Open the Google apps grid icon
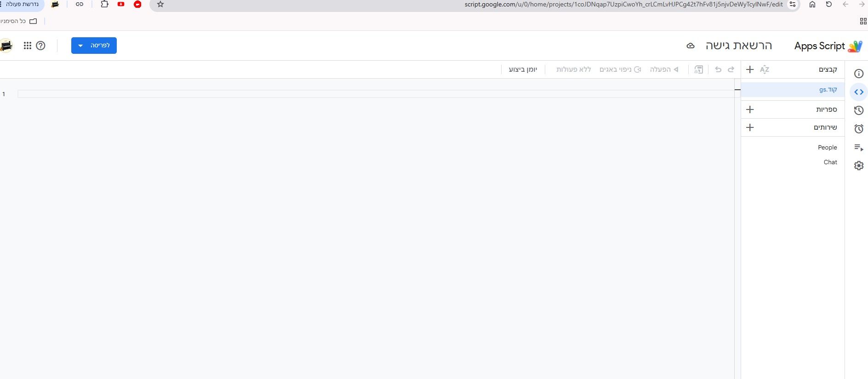The height and width of the screenshot is (379, 868). [x=28, y=46]
